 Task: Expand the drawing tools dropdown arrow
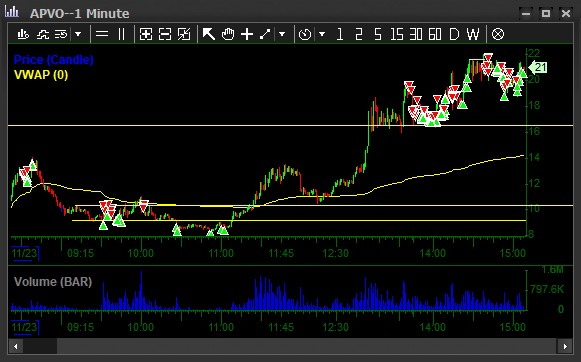click(282, 34)
